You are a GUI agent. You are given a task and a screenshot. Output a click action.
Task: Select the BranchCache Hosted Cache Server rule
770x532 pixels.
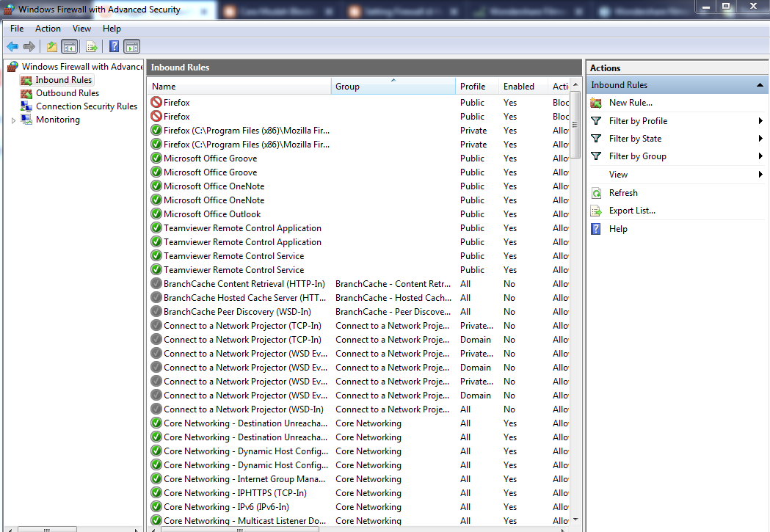360,298
